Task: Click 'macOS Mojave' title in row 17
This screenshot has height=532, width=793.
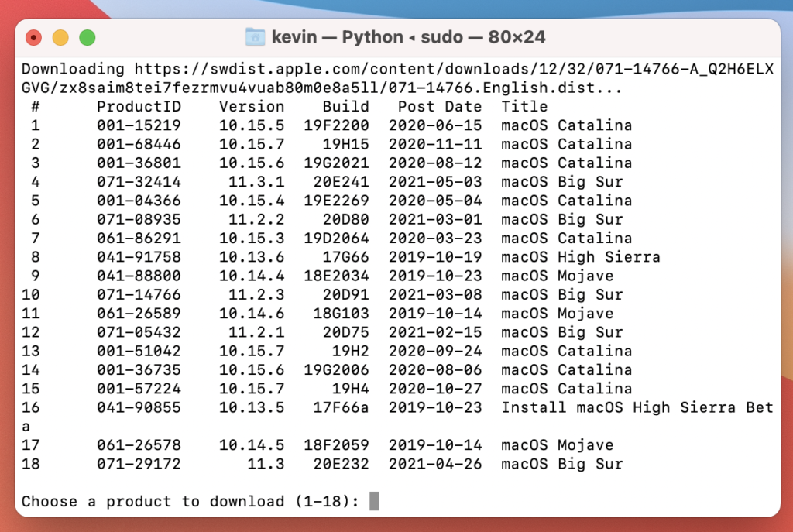Action: (x=557, y=445)
